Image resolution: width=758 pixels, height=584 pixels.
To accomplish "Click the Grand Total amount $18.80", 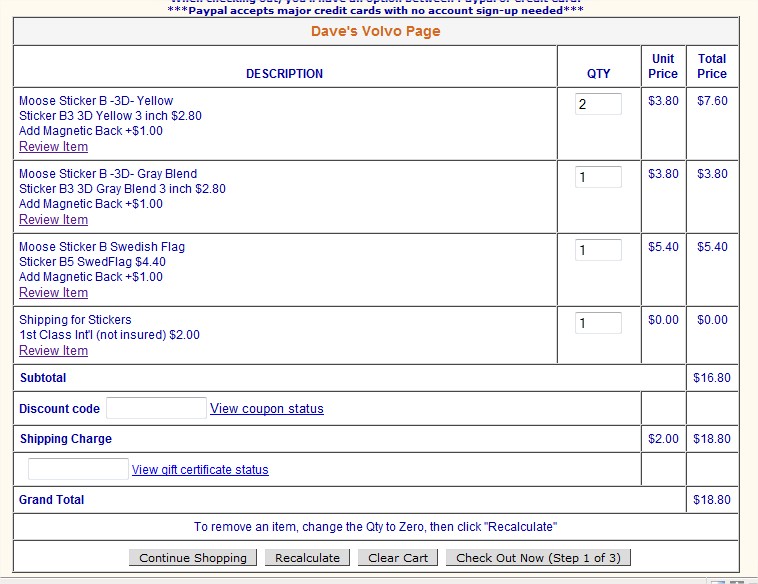I will click(x=712, y=500).
